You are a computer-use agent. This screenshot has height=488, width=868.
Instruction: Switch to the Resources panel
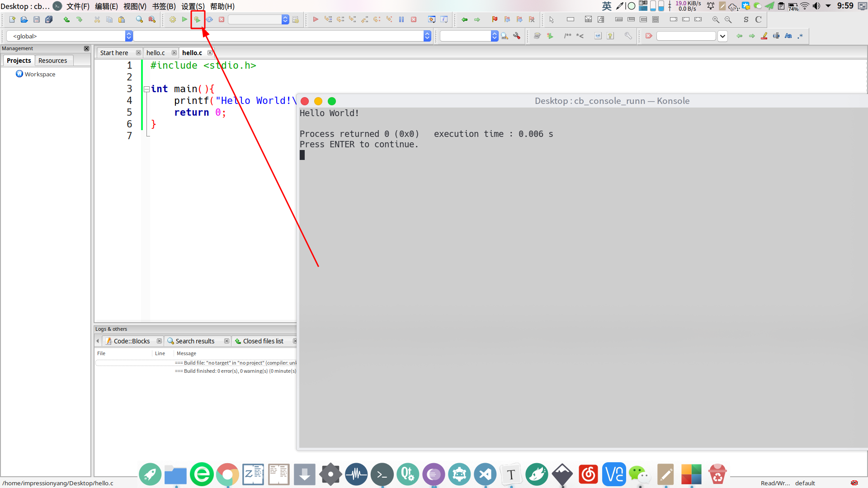[x=52, y=60]
